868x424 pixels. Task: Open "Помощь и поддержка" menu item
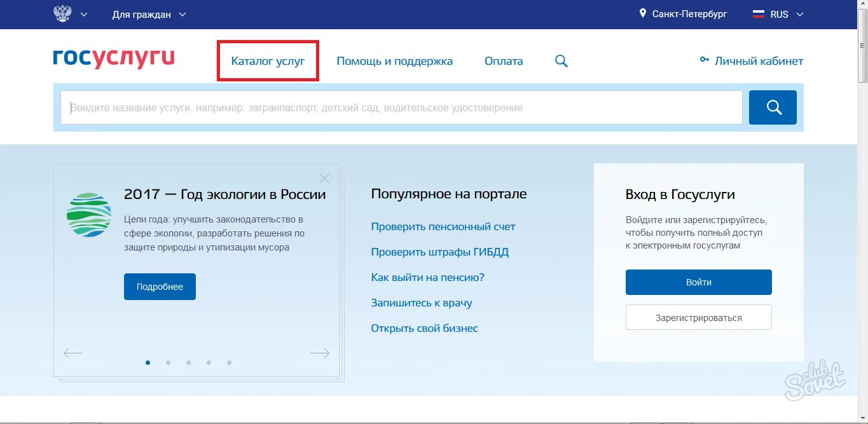tap(395, 61)
